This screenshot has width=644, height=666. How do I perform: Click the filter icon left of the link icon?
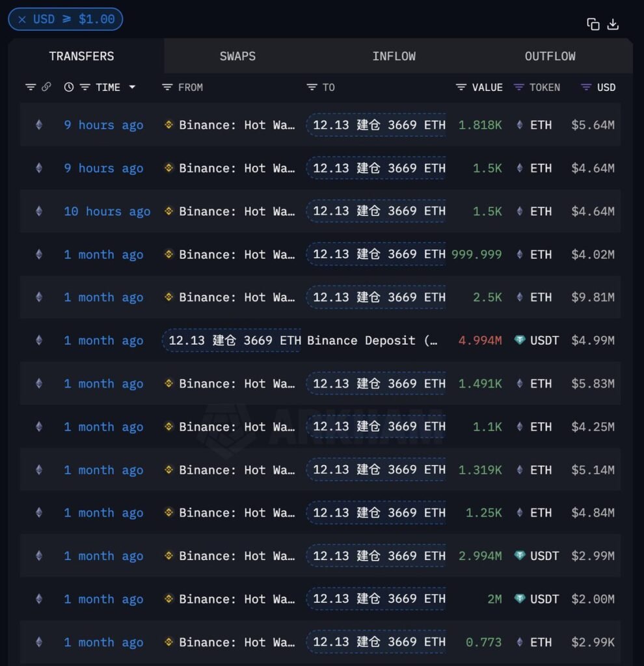pyautogui.click(x=31, y=87)
